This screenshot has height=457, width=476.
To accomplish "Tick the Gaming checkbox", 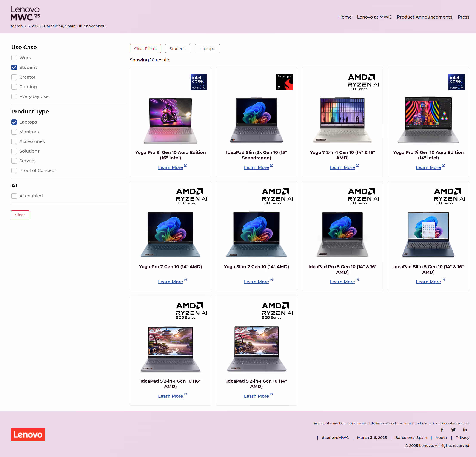I will pyautogui.click(x=14, y=87).
